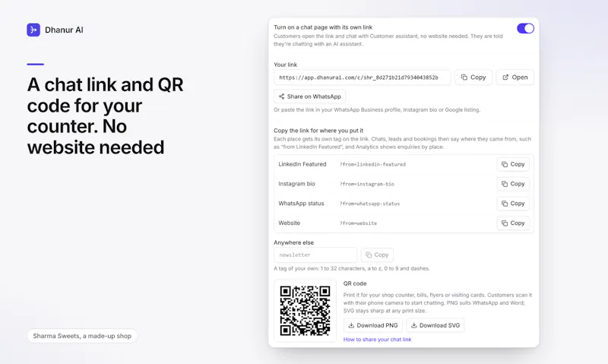
Task: Toggle off the chat page link switch
Action: click(x=525, y=28)
